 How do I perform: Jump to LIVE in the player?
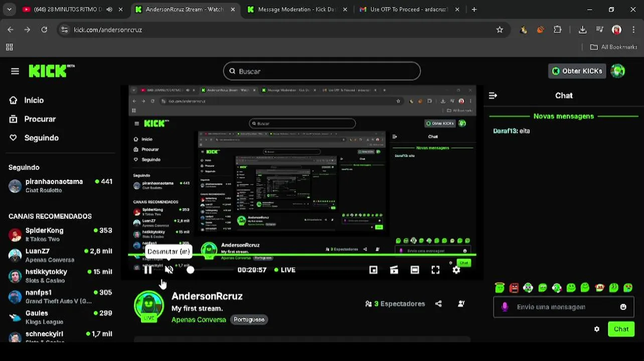click(x=285, y=270)
